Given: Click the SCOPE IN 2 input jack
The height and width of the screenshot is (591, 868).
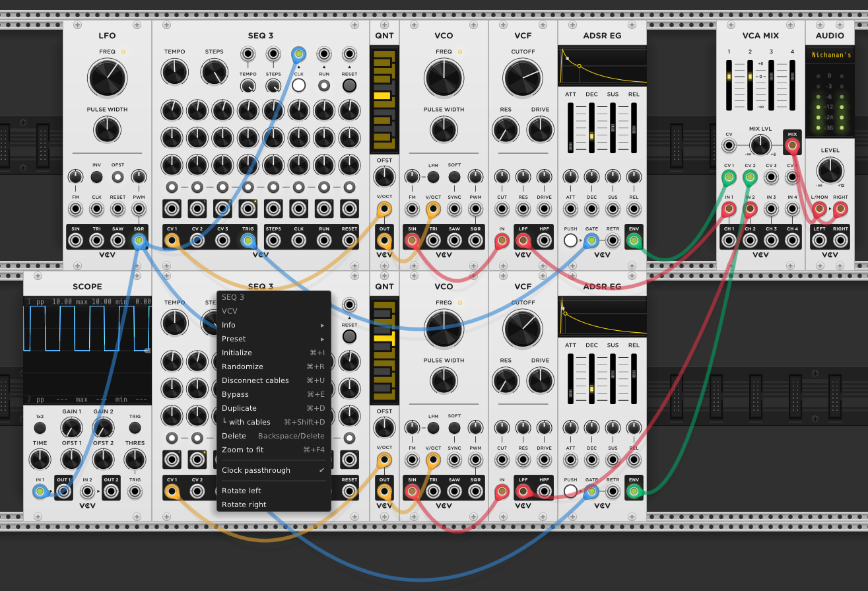Looking at the screenshot, I should [x=86, y=491].
